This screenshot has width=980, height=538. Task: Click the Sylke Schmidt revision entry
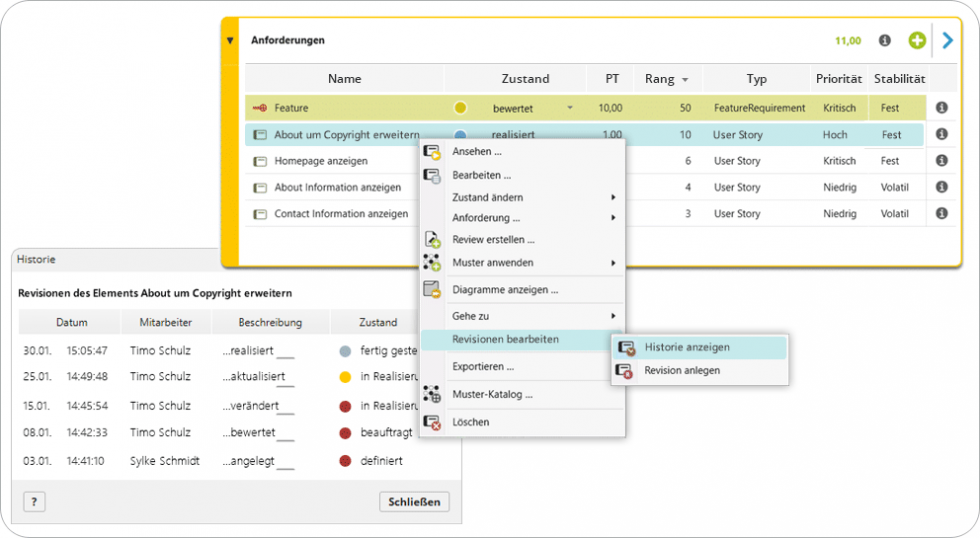[x=164, y=461]
